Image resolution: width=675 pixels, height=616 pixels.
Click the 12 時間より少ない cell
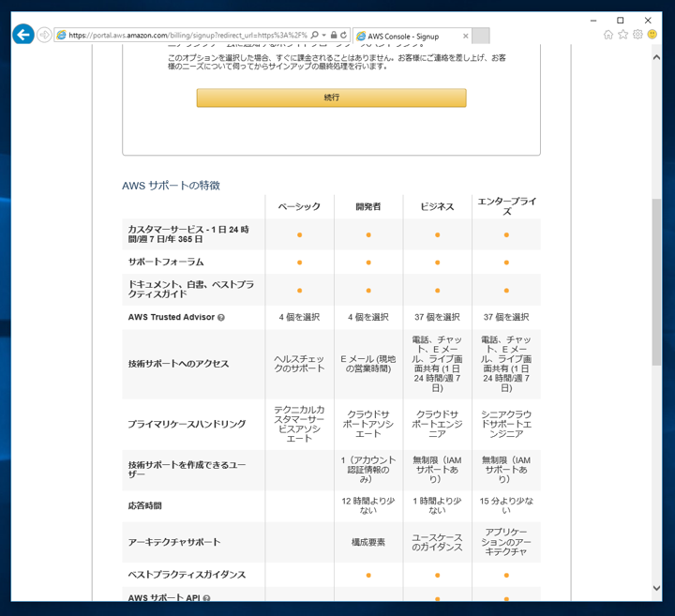click(368, 505)
